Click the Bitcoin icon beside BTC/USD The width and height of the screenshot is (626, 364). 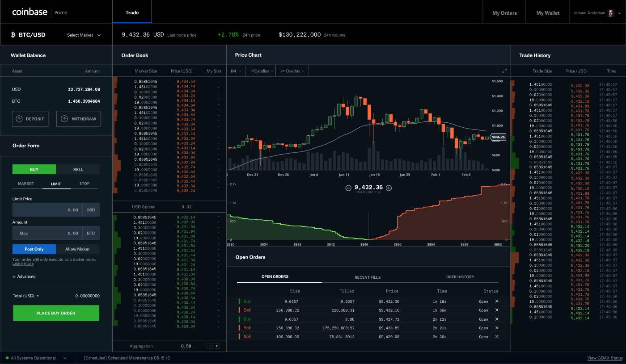tap(13, 34)
